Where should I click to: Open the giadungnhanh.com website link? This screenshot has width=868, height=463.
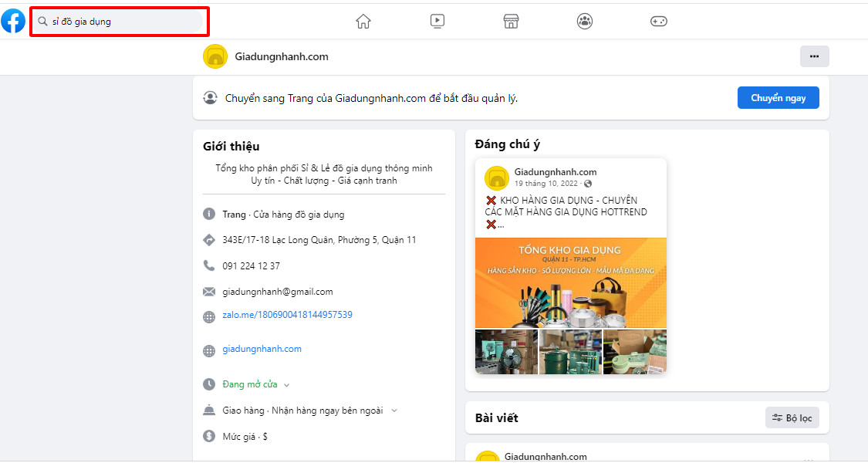coord(262,349)
